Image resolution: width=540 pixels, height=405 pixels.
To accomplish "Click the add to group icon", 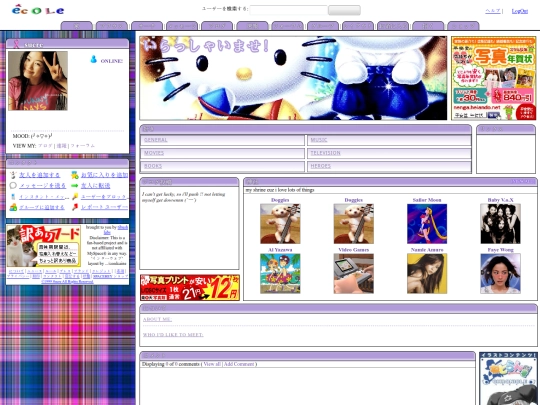I will [x=13, y=207].
